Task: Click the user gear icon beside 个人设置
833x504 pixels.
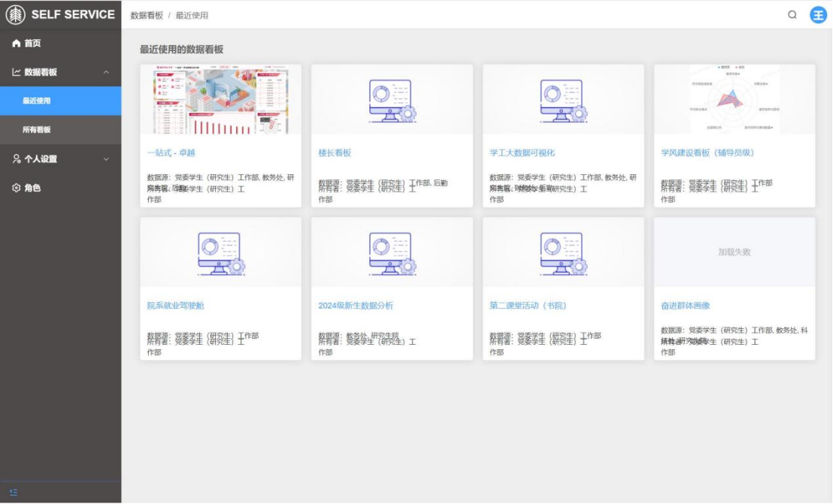Action: pyautogui.click(x=17, y=159)
